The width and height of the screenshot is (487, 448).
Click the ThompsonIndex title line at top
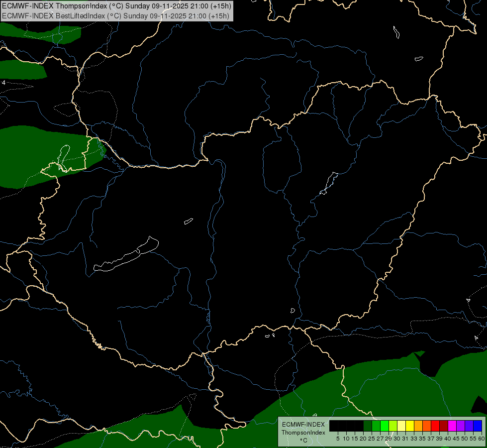116,6
